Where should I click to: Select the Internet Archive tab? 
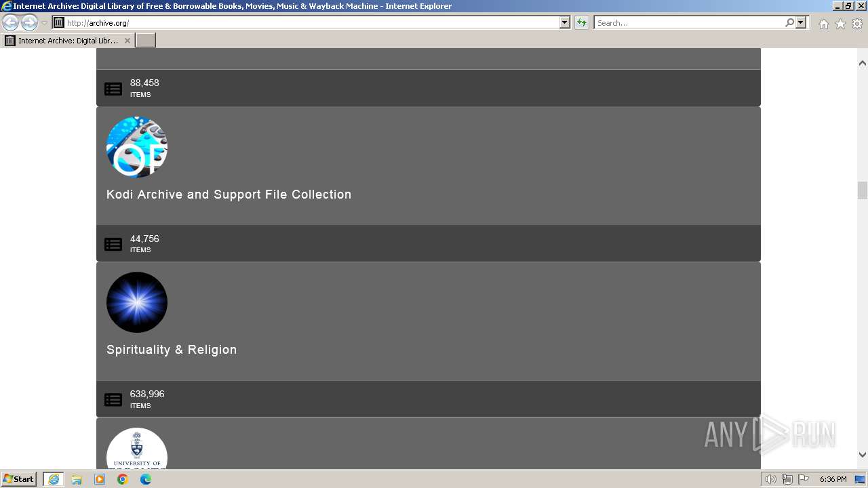point(68,41)
